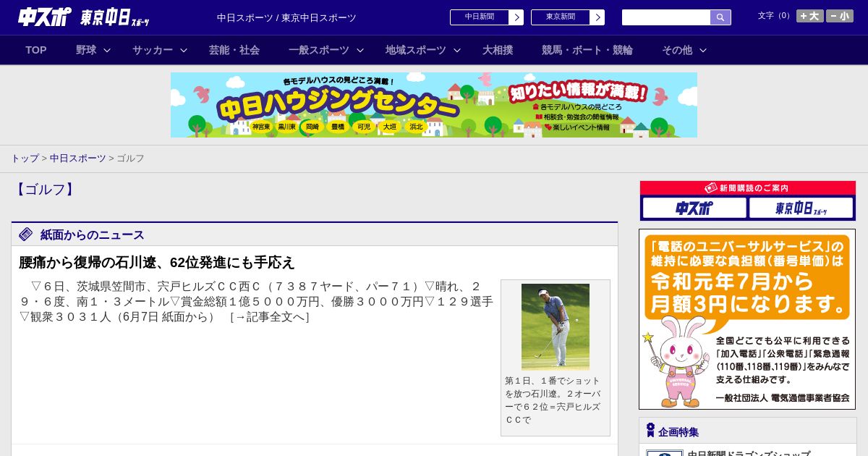Open the 一般スポーツ navigation item
Viewport: 868px width, 456px height.
coord(319,50)
